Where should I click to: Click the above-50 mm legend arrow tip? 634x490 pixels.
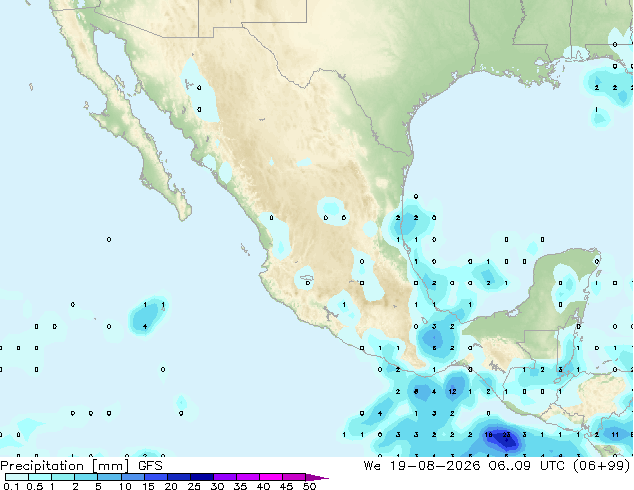(317, 477)
